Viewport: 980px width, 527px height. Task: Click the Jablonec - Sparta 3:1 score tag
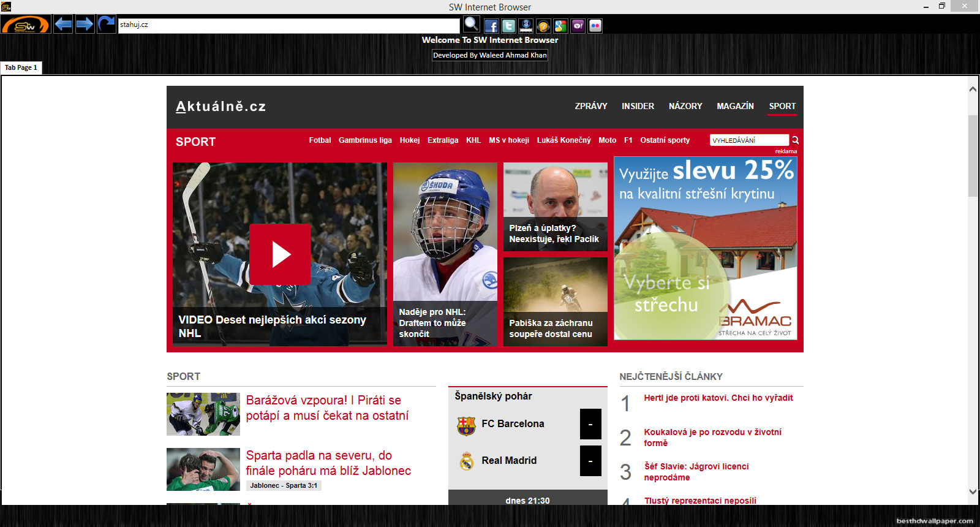pos(284,485)
